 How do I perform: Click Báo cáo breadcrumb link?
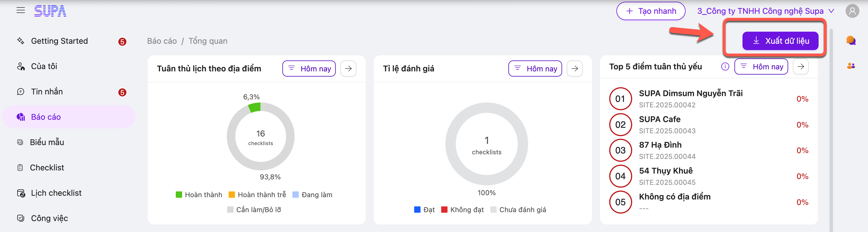[162, 41]
